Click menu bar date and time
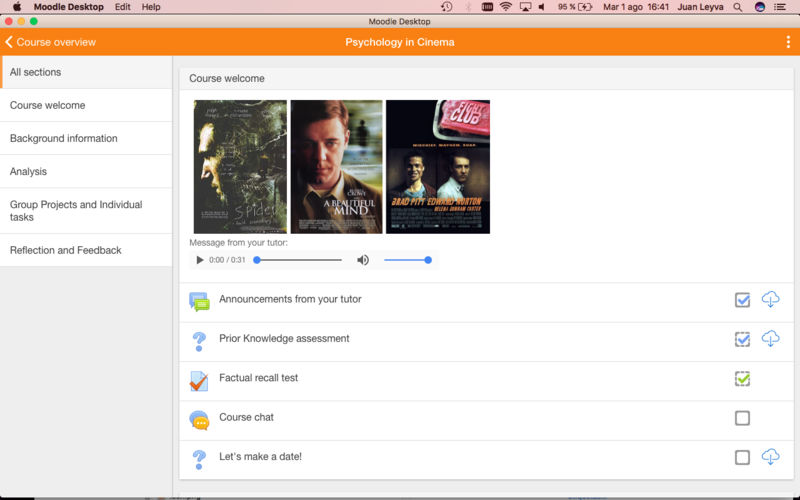 point(636,7)
